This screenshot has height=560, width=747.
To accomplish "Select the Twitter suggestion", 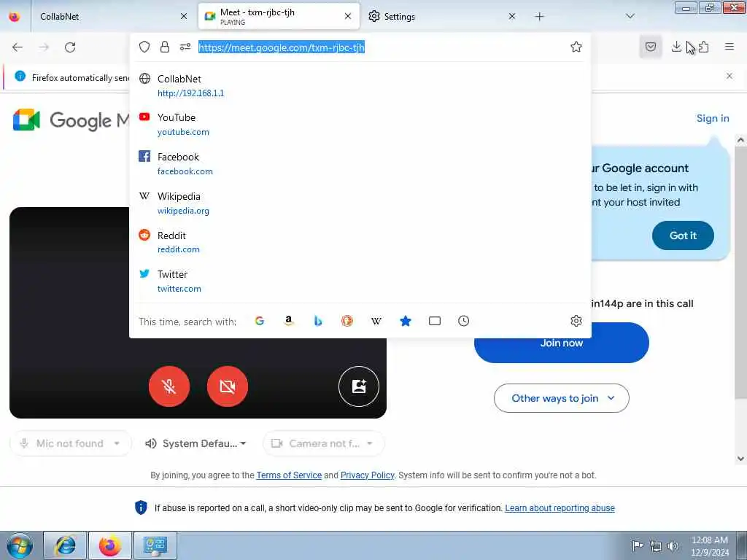I will point(360,281).
